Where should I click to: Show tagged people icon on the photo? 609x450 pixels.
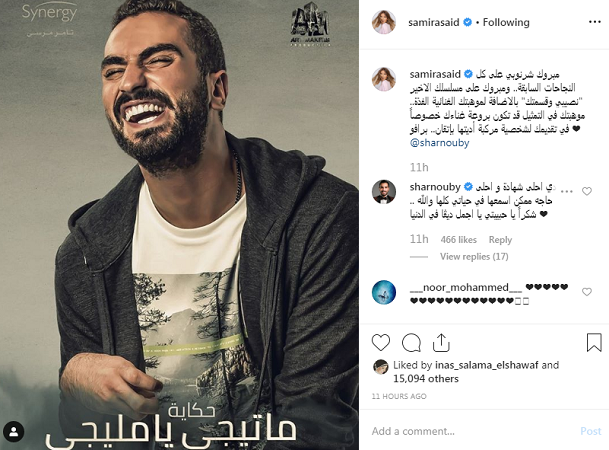point(14,432)
